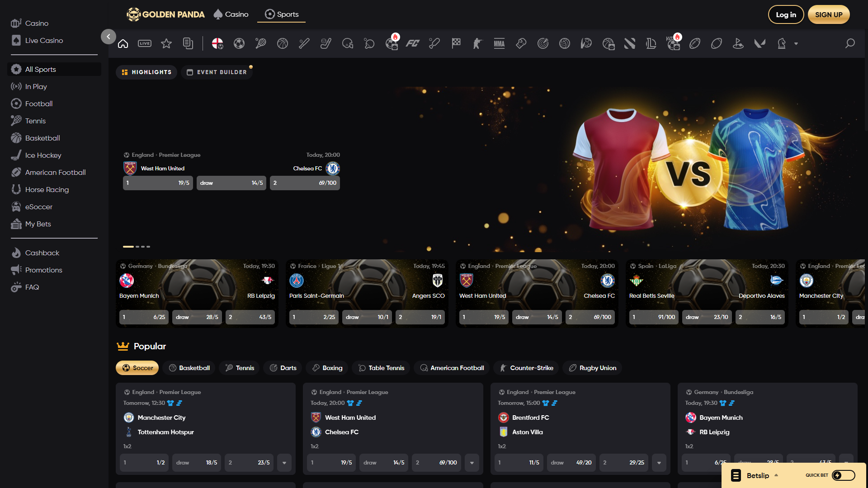Select the Basketball popular filter tab

[189, 368]
